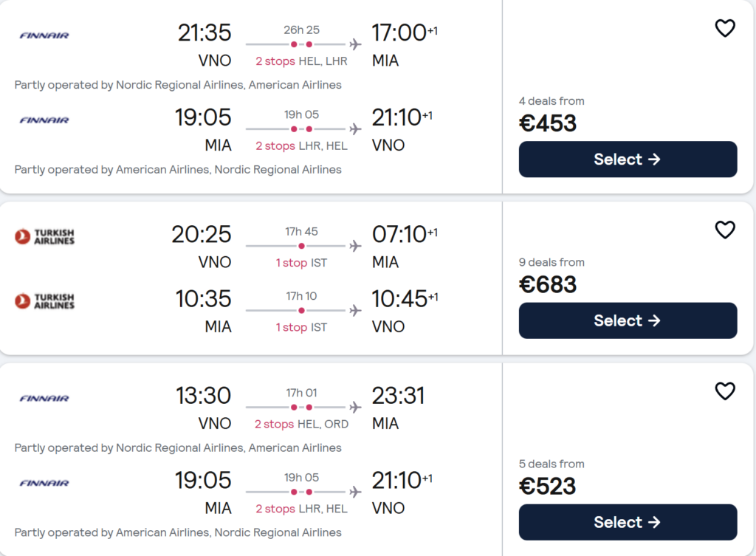Select the €683 Turkish Airlines deal

click(628, 320)
